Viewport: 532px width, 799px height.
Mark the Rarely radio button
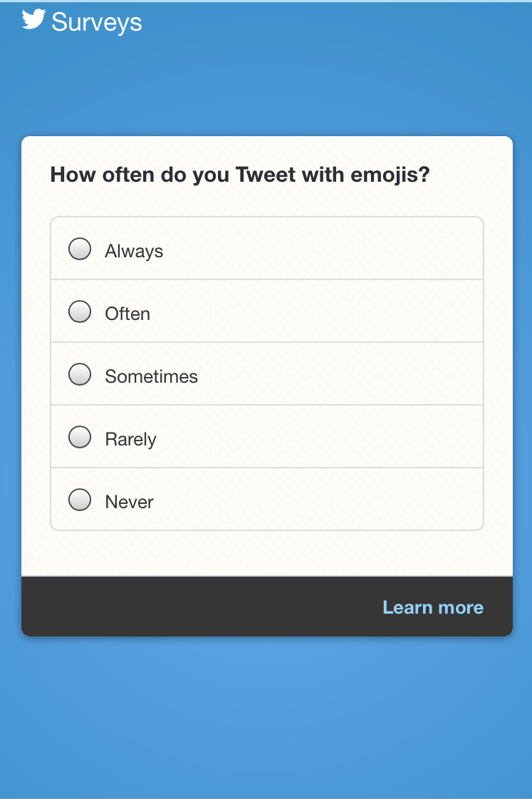click(80, 438)
